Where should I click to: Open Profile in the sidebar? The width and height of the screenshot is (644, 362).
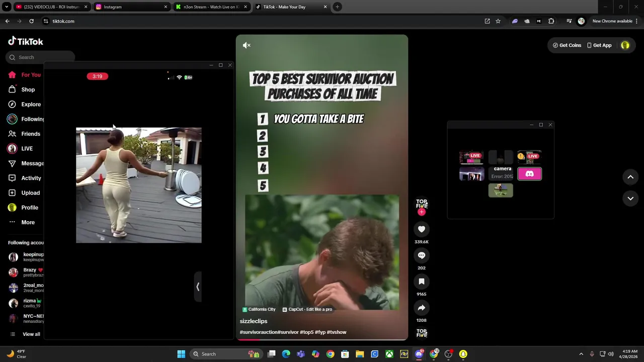24,208
